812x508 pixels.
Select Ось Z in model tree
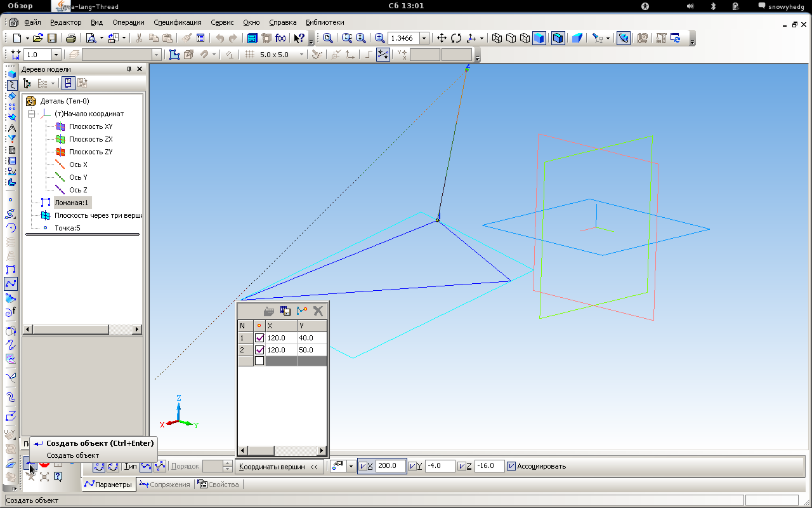(x=78, y=190)
